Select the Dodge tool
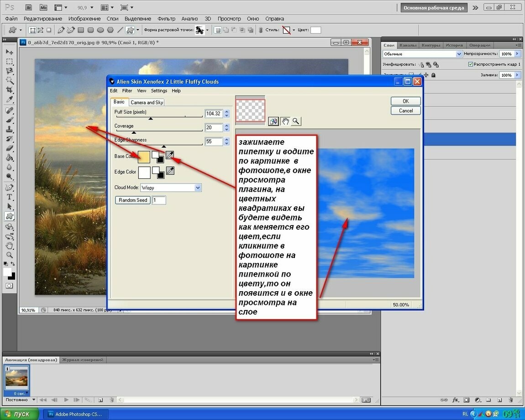Image resolution: width=525 pixels, height=420 pixels. pos(10,176)
